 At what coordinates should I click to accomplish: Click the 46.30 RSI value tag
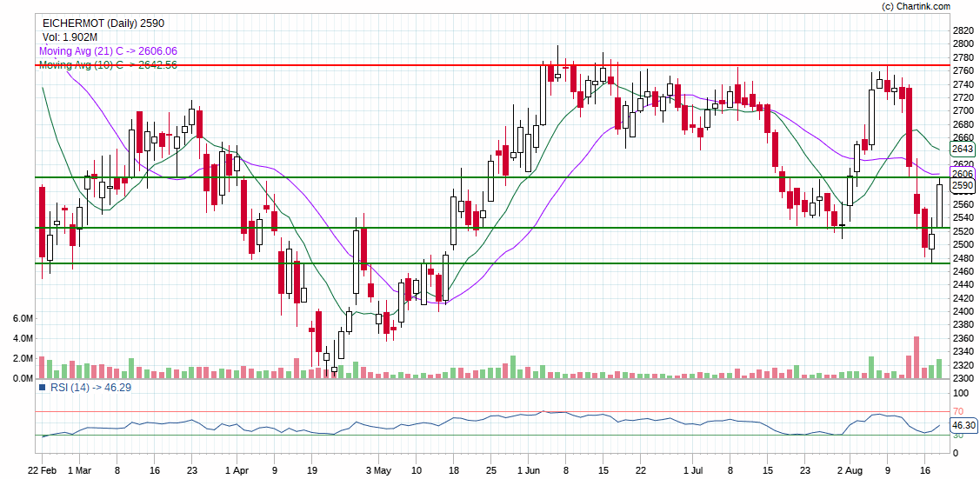pos(963,426)
